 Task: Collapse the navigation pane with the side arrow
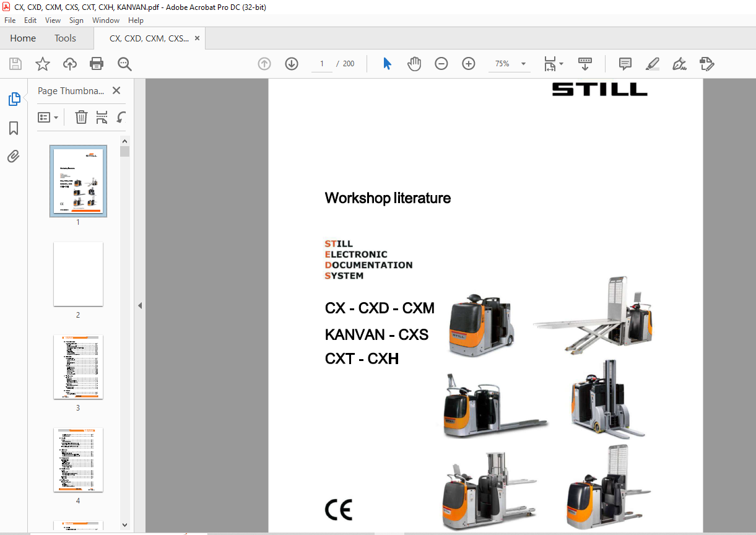click(x=140, y=305)
